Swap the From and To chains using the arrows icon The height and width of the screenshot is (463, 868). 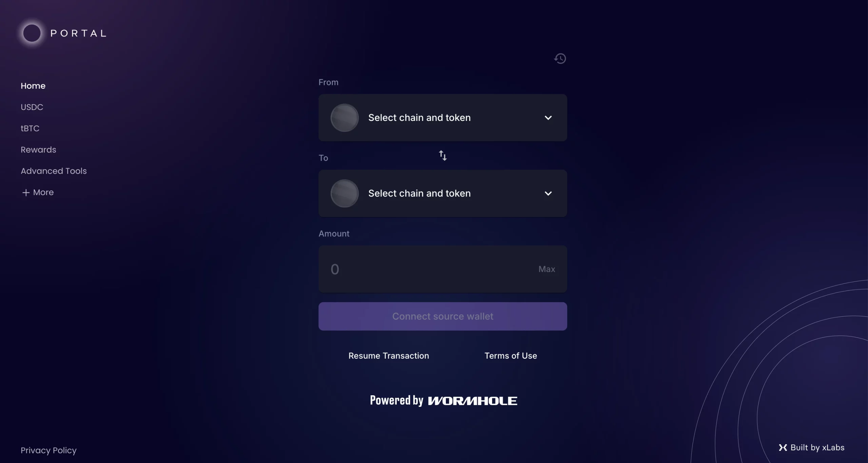(443, 155)
